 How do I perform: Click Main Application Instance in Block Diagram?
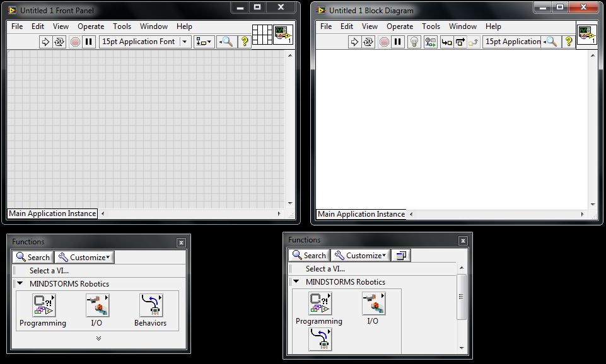tap(361, 214)
